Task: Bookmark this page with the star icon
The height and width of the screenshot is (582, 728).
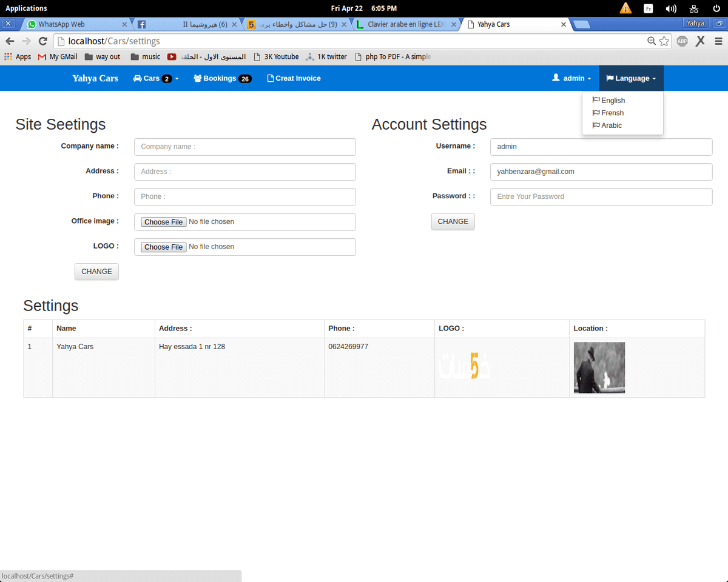Action: click(664, 41)
